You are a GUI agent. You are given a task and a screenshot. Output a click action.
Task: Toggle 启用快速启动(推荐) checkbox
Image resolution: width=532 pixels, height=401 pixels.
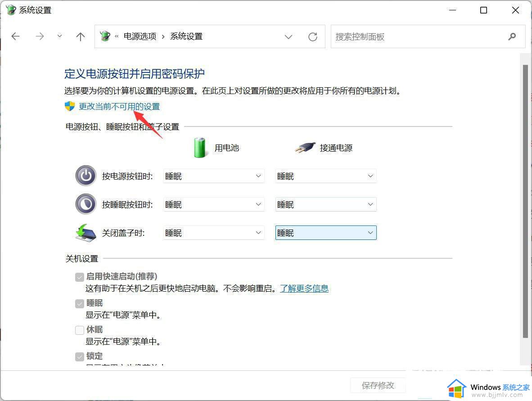(80, 277)
